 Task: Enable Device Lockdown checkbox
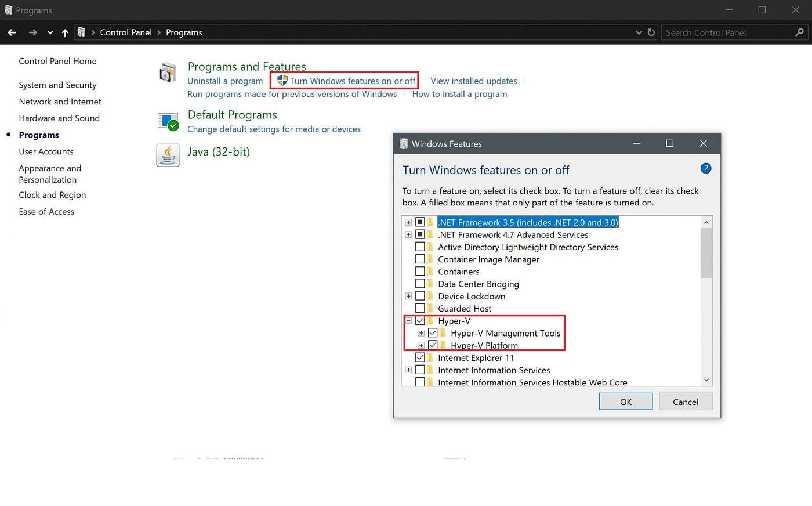[x=420, y=296]
